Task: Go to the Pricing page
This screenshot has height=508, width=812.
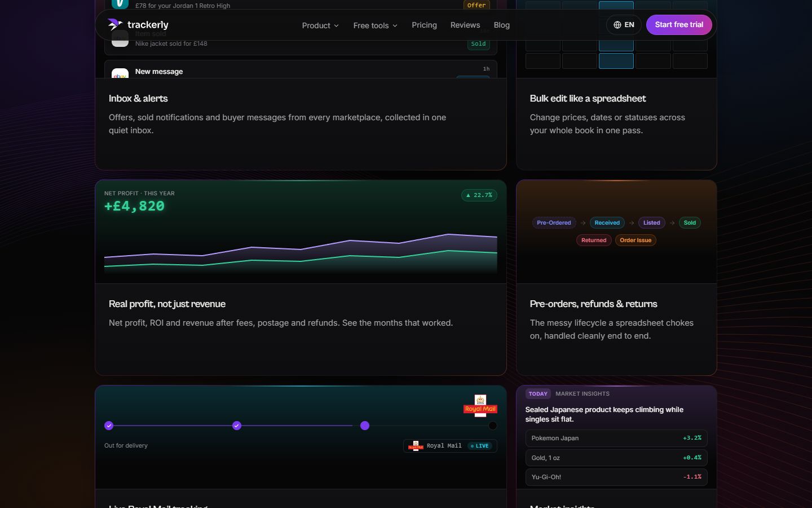Action: (x=424, y=25)
